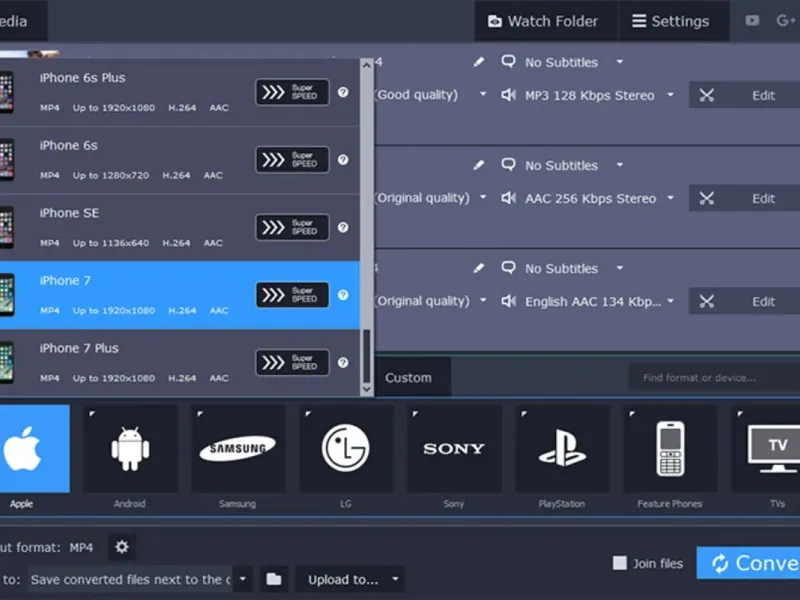Select the iPhone 7 preset
The height and width of the screenshot is (600, 800).
(x=180, y=295)
